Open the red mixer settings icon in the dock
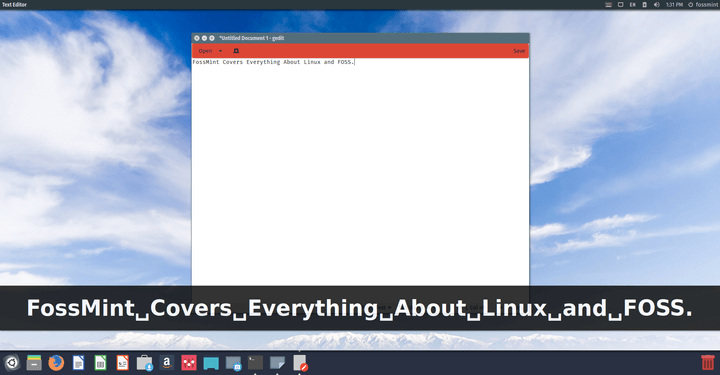 (x=189, y=363)
